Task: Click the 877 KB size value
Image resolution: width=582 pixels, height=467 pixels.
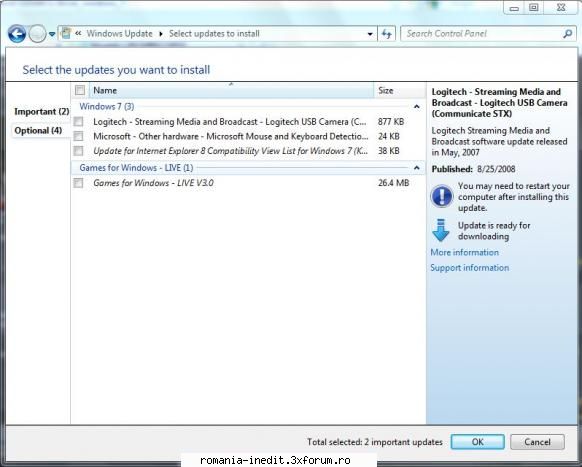Action: [391, 122]
